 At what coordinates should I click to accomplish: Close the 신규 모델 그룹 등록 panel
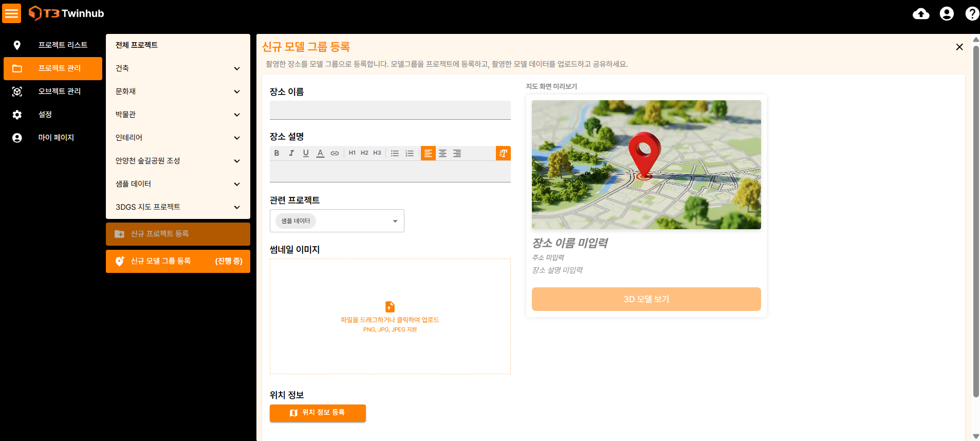pyautogui.click(x=959, y=47)
